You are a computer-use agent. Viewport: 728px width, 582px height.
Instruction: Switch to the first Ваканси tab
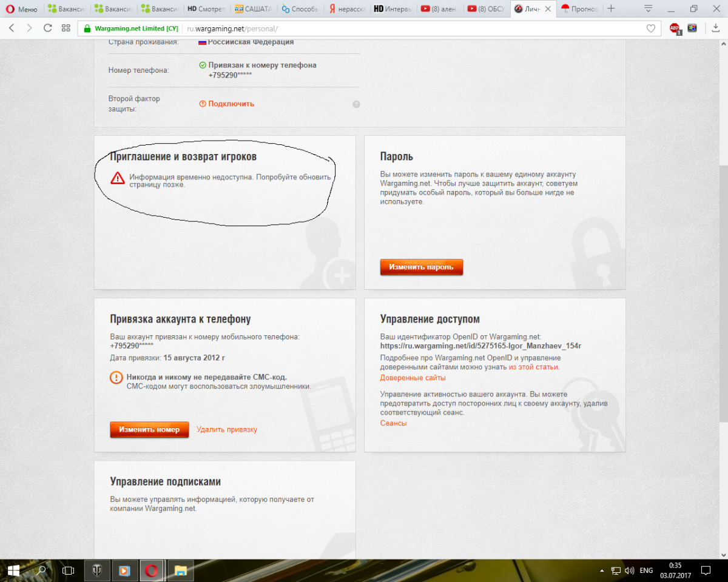68,9
